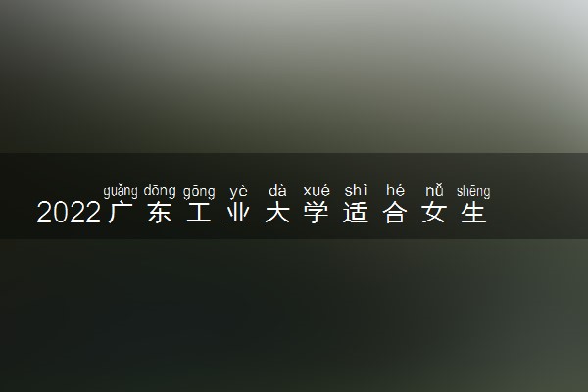Select the pinyin label guǎng
The image size is (588, 392).
(x=121, y=191)
